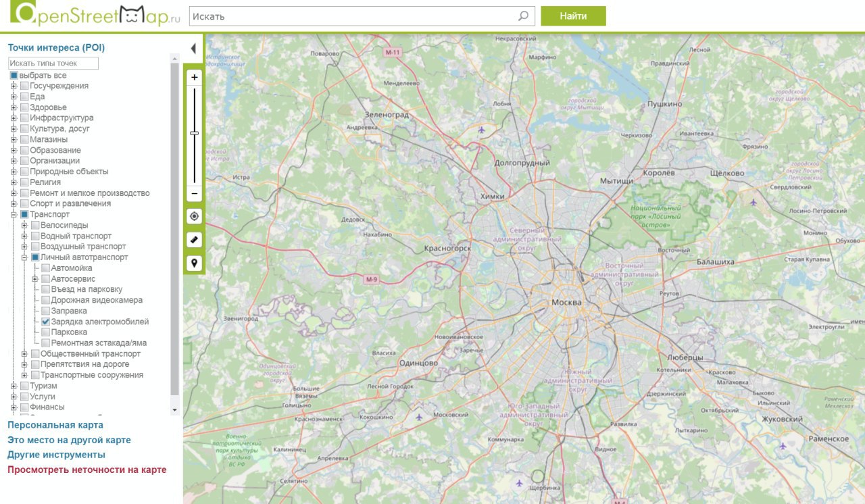
Task: Open Просмотреть неточности на карте link
Action: 86,470
